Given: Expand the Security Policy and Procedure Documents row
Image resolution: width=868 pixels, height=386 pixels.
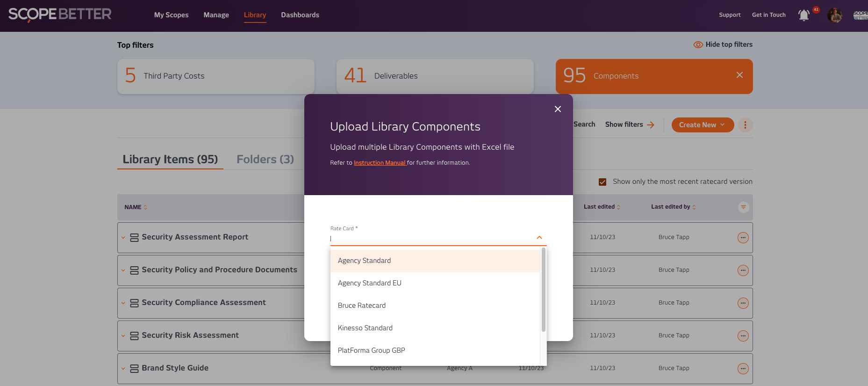Looking at the screenshot, I should [x=123, y=270].
